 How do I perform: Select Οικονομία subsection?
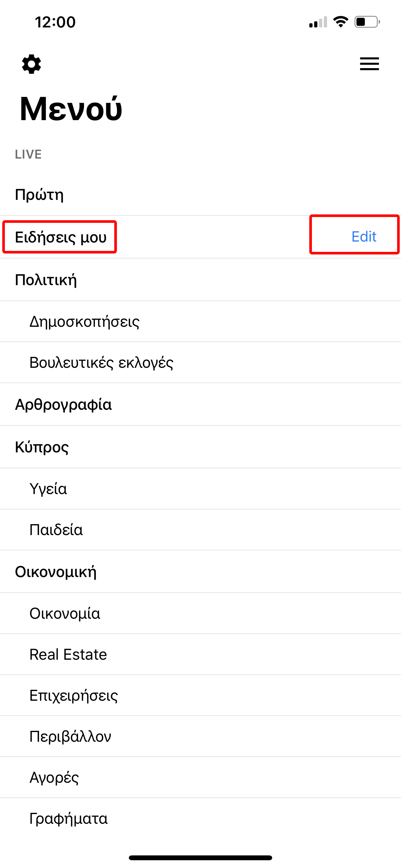point(200,613)
